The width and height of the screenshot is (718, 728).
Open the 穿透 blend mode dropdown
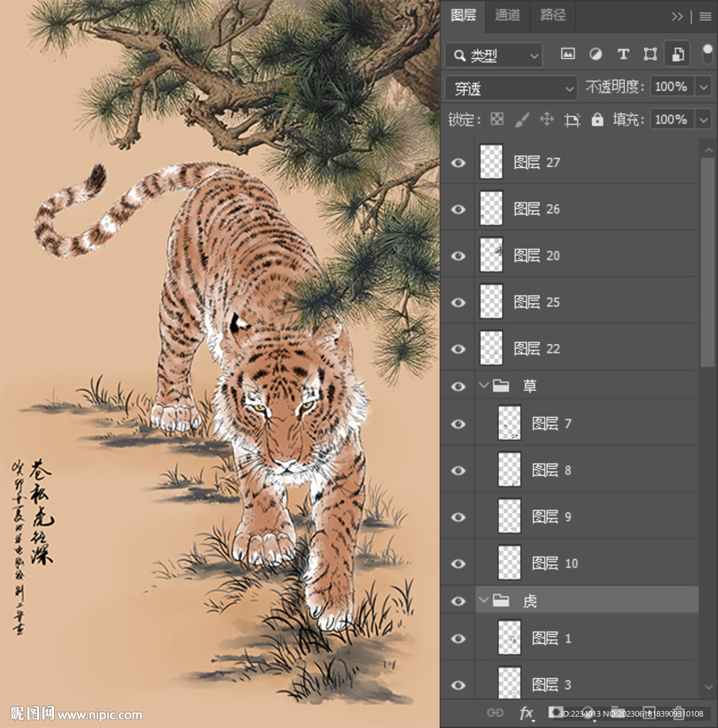tap(511, 88)
